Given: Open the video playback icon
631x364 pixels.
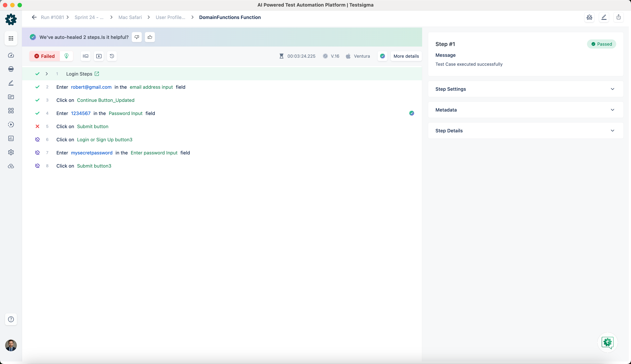Looking at the screenshot, I should (x=99, y=56).
